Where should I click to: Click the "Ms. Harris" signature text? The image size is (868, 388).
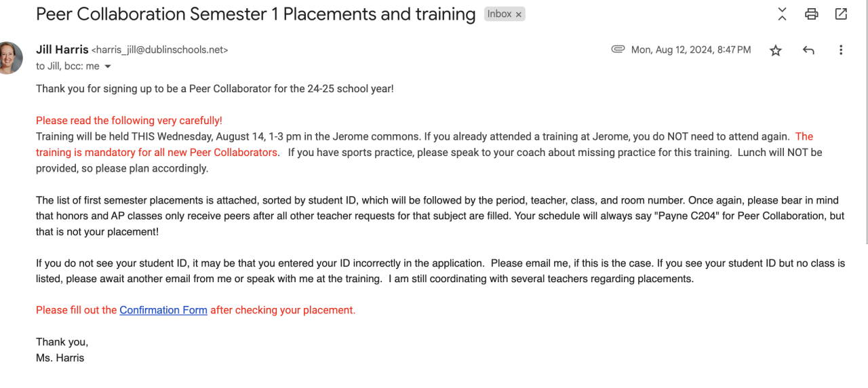(60, 357)
